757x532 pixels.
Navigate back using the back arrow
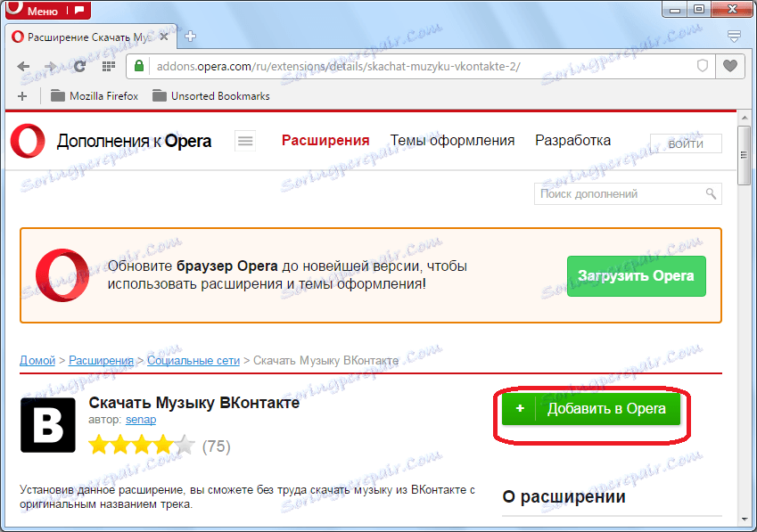tap(23, 66)
